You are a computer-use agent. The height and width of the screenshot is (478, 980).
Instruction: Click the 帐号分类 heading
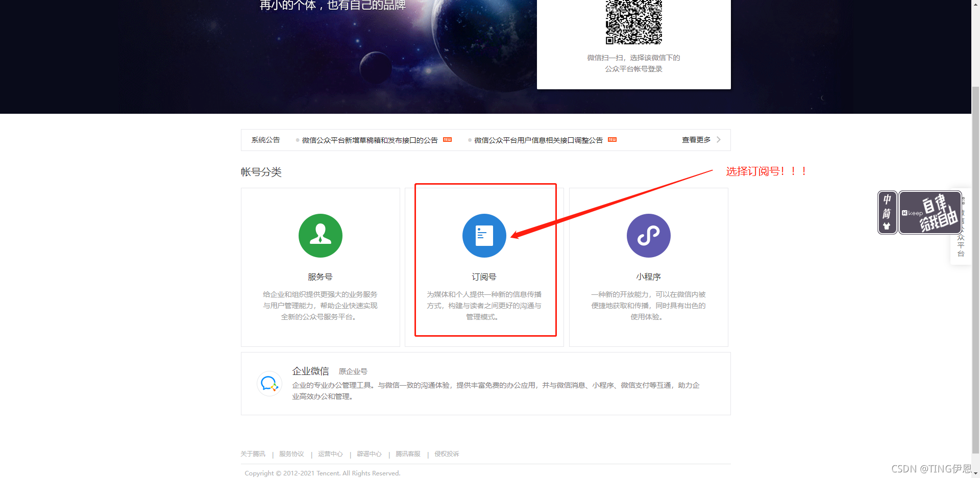click(261, 172)
